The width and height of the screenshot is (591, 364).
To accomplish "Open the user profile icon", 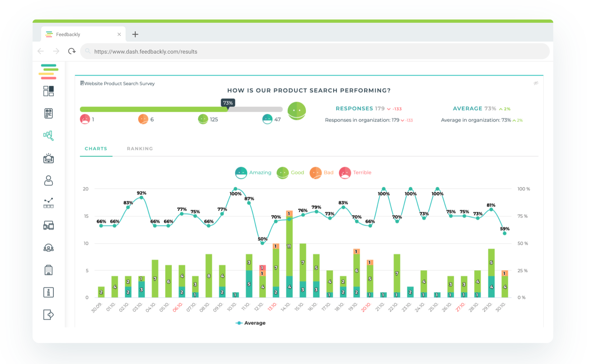I will 48,181.
